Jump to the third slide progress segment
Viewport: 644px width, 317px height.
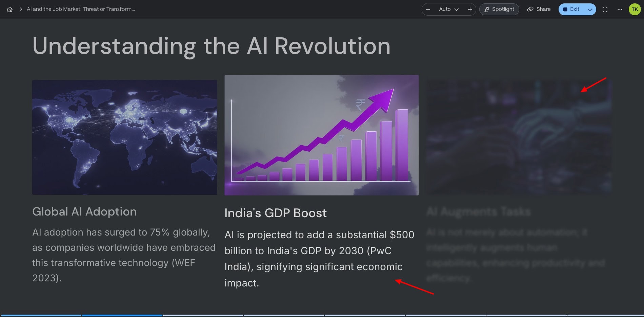pyautogui.click(x=203, y=315)
